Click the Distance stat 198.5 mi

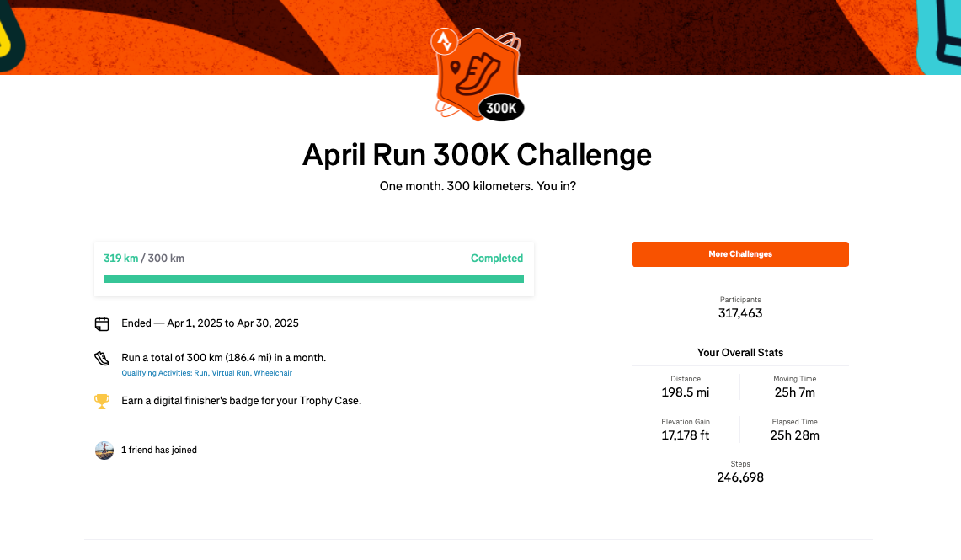tap(686, 392)
